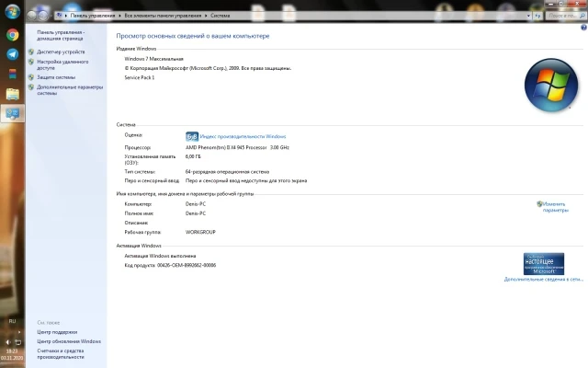Click the shield icon beside Изменить параметры
588x368 pixels.
coord(539,204)
